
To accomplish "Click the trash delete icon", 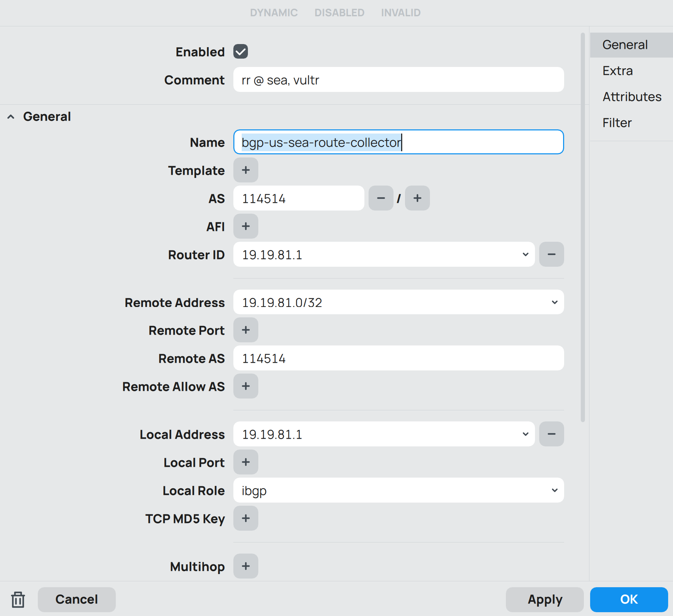I will click(18, 600).
